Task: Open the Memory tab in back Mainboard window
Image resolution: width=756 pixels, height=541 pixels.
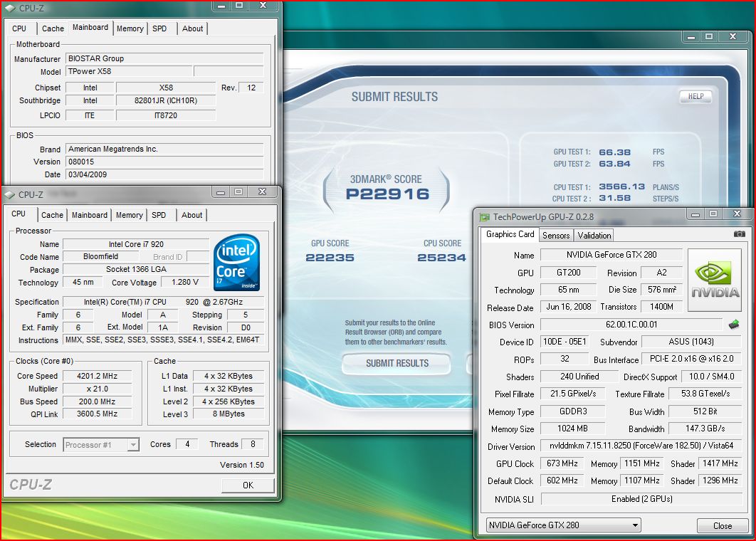Action: (x=130, y=28)
